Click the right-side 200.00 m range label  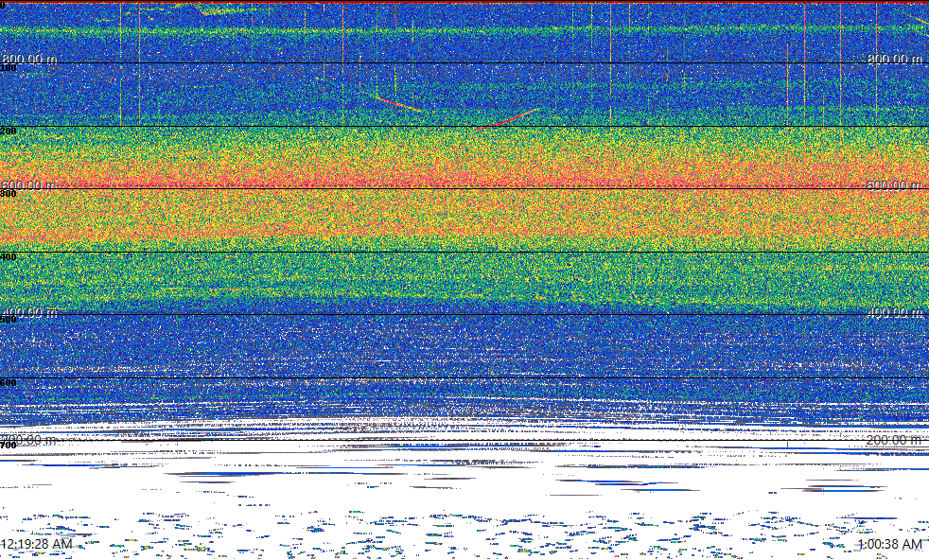(x=894, y=440)
